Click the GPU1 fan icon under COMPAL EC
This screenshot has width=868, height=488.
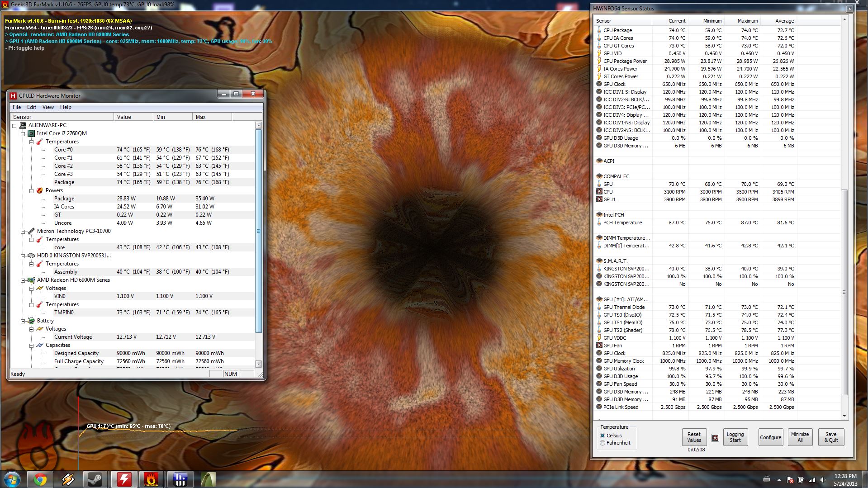pyautogui.click(x=599, y=199)
